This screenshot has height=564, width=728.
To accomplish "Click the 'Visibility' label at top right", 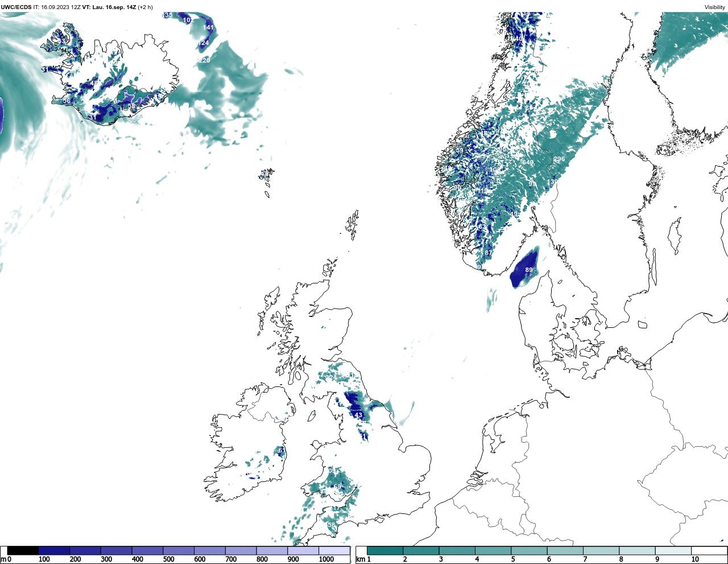I will click(715, 7).
